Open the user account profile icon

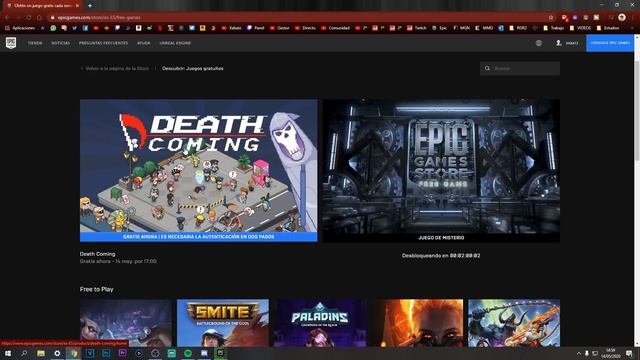coord(559,43)
